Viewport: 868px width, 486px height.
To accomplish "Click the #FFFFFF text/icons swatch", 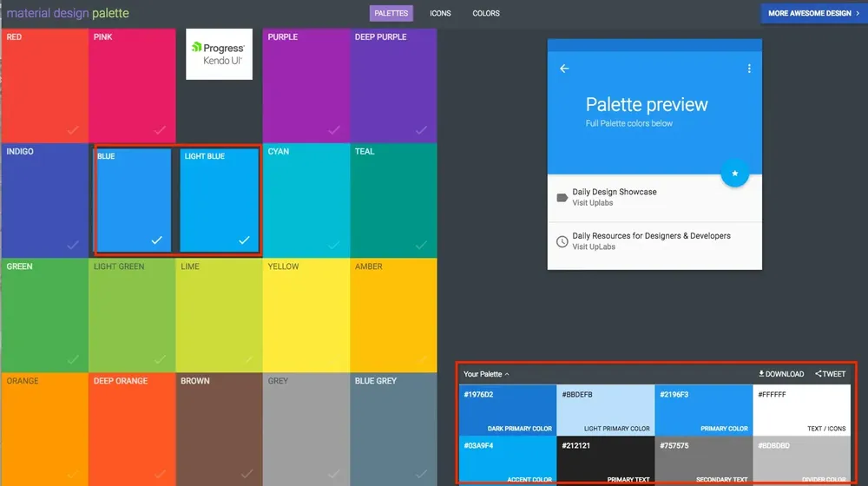I will pos(801,410).
